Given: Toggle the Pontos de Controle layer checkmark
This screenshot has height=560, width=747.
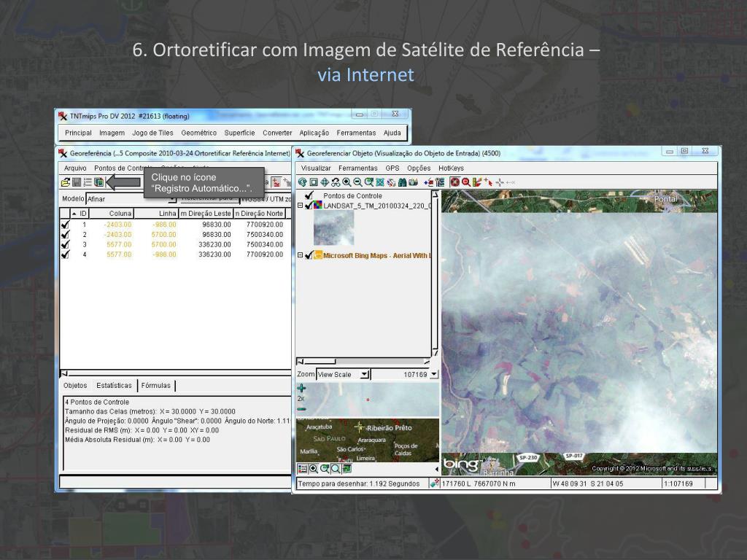Looking at the screenshot, I should point(309,195).
